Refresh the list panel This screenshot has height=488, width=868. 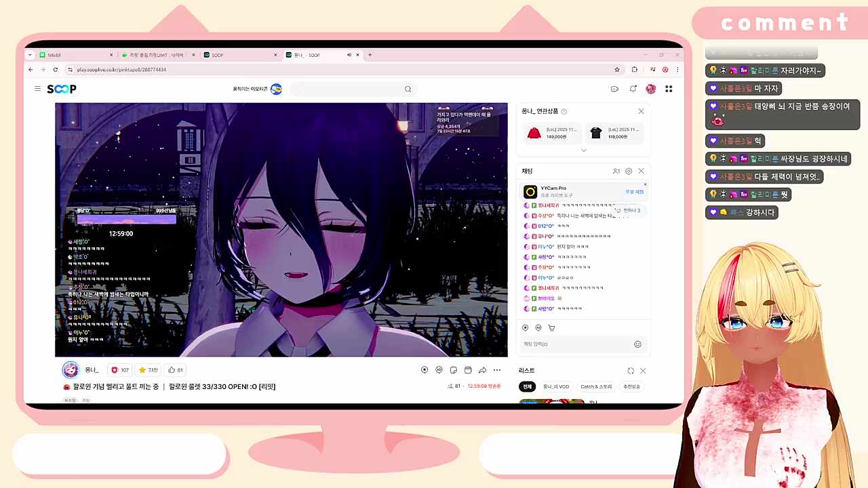click(631, 371)
